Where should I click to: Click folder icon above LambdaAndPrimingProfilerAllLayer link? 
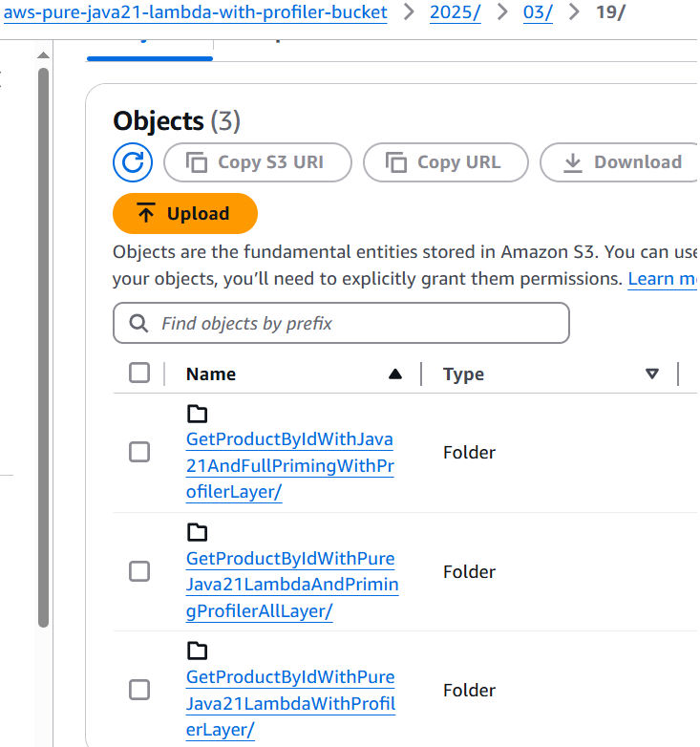tap(197, 532)
